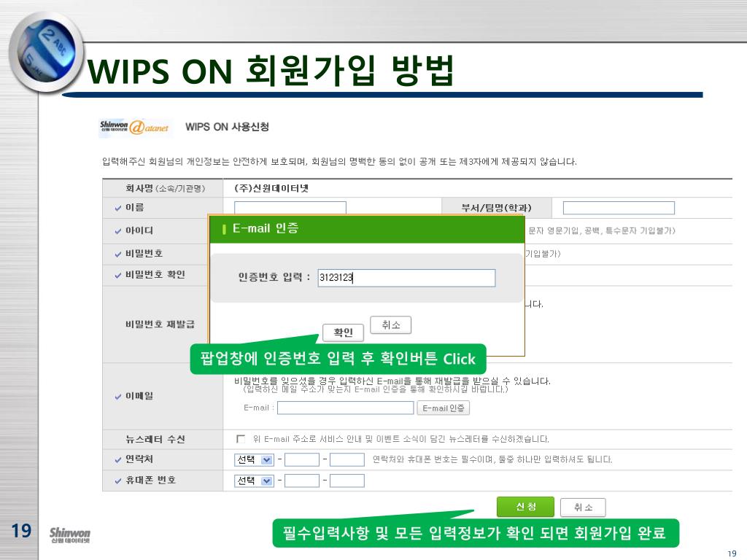Click the Shinwon footer logo
Viewport: 747px width, 560px height.
click(x=70, y=534)
